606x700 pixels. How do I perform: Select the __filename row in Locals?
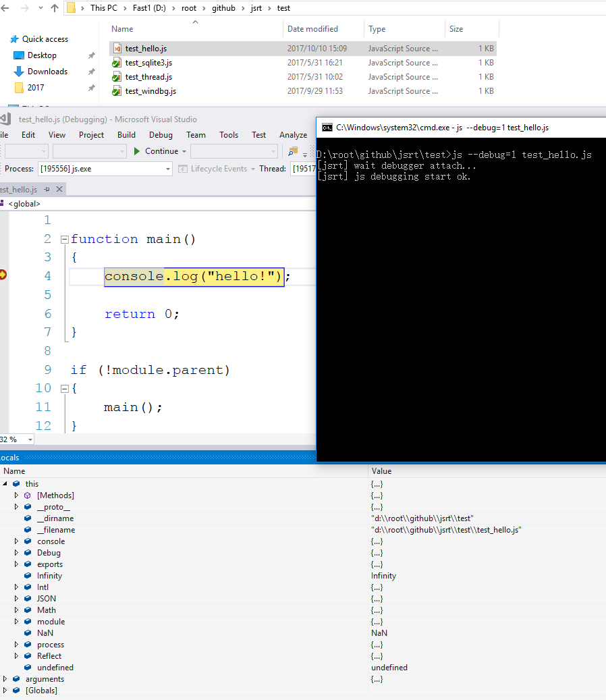303,530
